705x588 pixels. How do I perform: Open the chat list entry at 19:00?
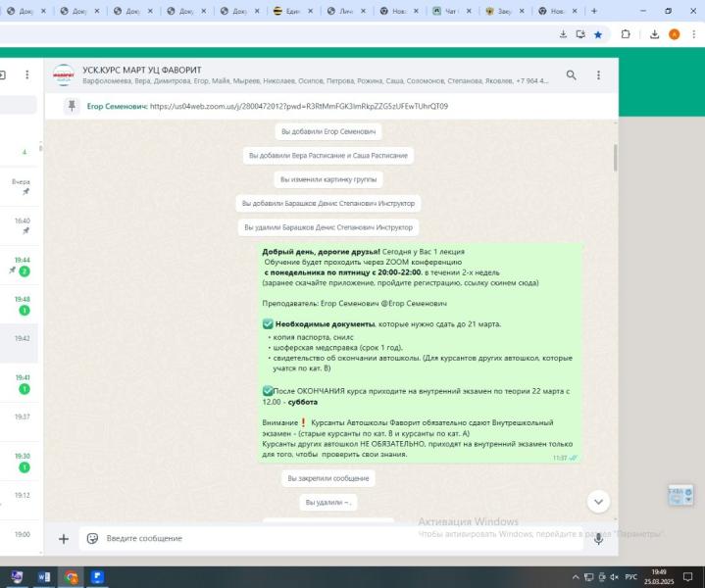[x=19, y=537]
